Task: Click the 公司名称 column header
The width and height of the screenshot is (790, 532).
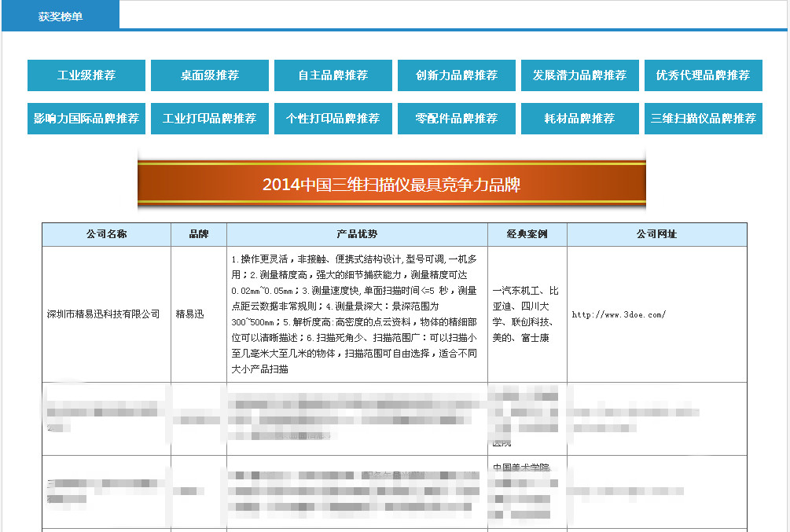Action: [x=106, y=235]
